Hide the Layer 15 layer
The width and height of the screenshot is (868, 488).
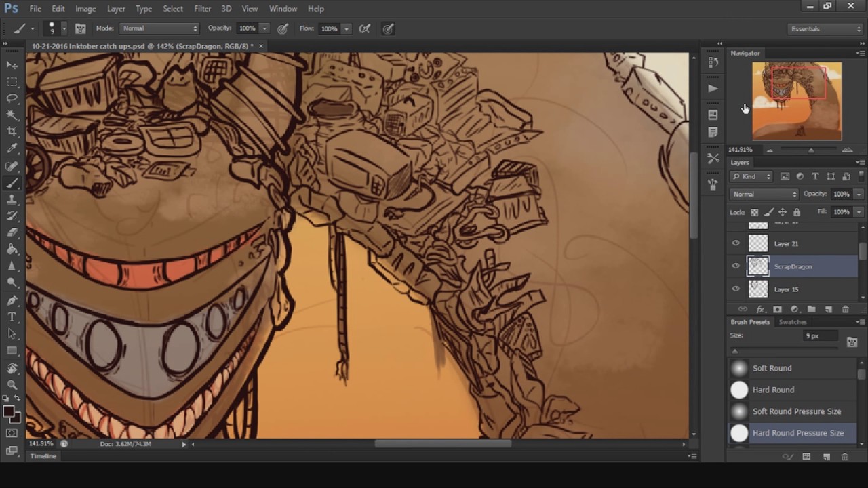click(736, 289)
